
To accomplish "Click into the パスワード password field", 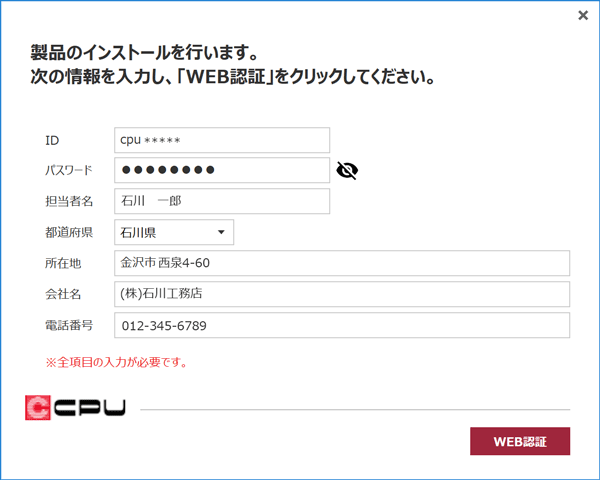I will 222,170.
